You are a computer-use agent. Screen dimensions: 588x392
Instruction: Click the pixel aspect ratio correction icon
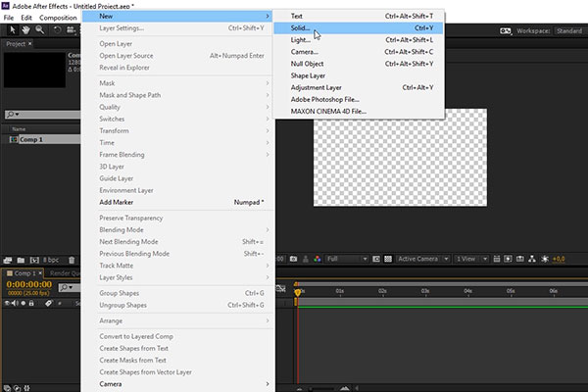point(497,259)
